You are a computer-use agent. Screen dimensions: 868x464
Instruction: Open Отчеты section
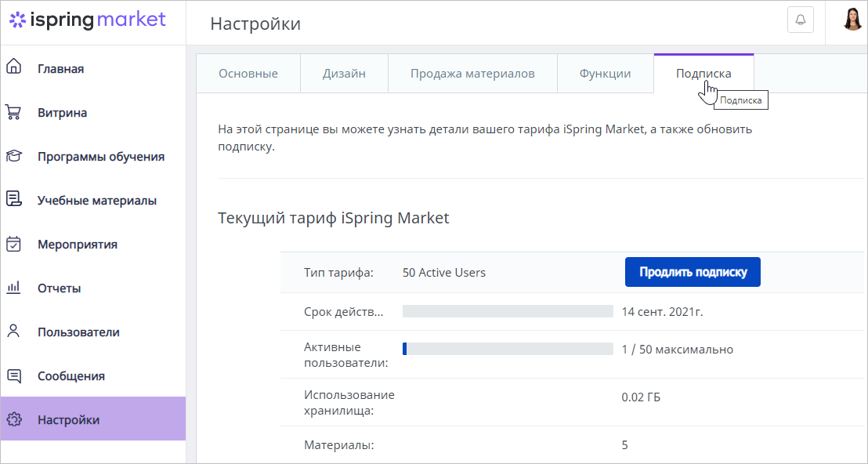[93, 288]
